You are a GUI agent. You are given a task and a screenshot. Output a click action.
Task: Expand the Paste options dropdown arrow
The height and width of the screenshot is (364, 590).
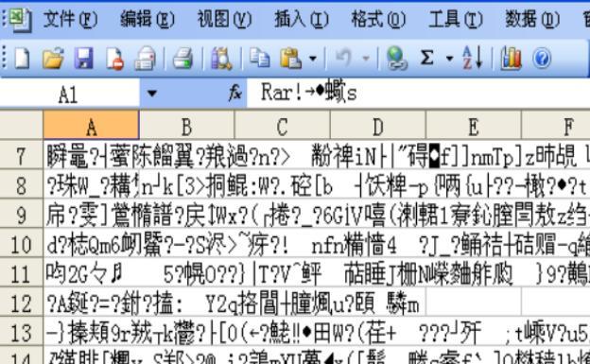[x=313, y=59]
